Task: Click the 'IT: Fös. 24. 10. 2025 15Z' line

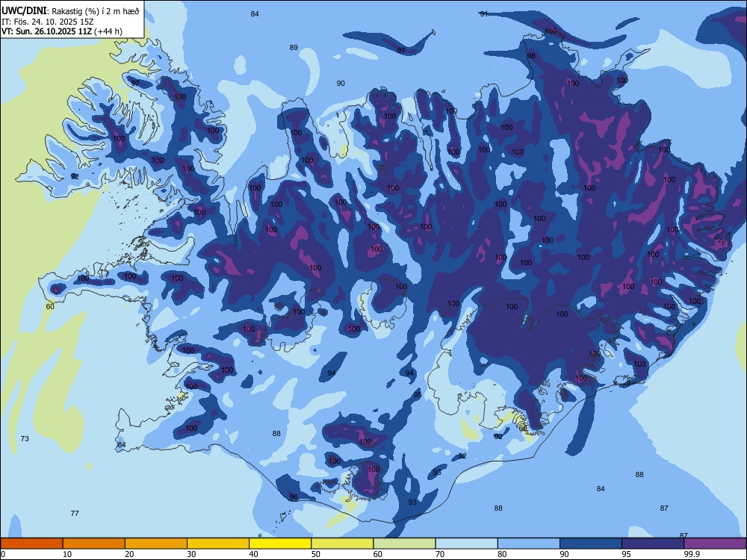Action: (48, 22)
